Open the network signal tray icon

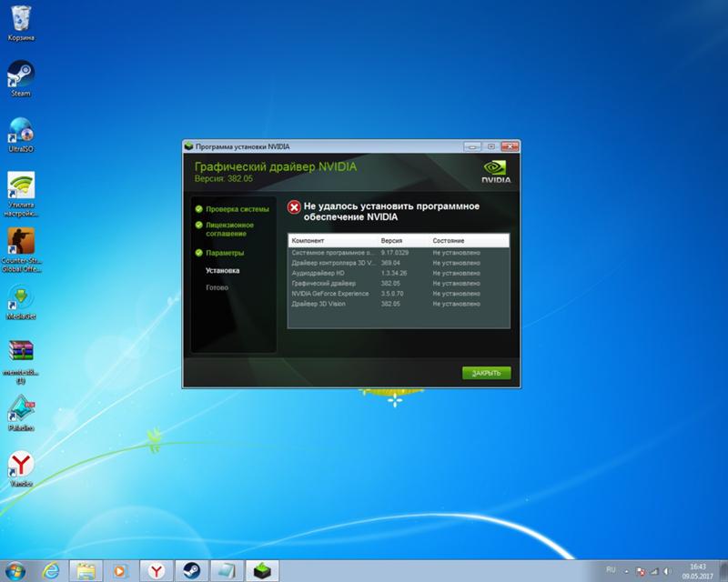654,571
